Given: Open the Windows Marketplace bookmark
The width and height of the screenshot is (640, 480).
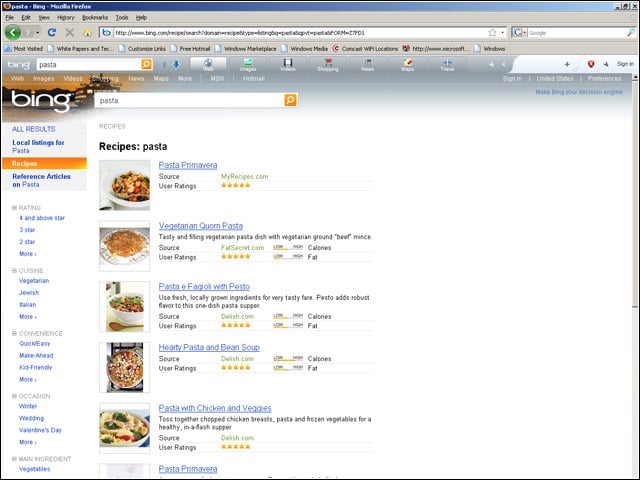Looking at the screenshot, I should [x=246, y=49].
